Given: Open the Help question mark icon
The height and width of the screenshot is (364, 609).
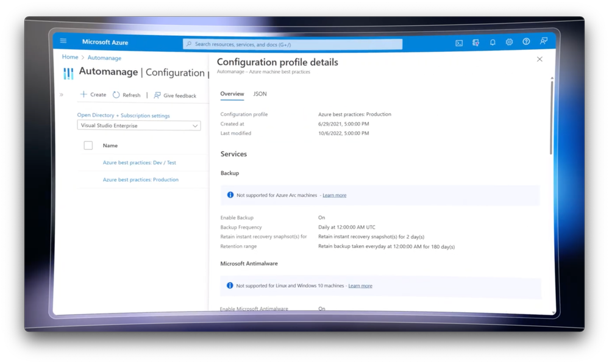Looking at the screenshot, I should tap(526, 41).
